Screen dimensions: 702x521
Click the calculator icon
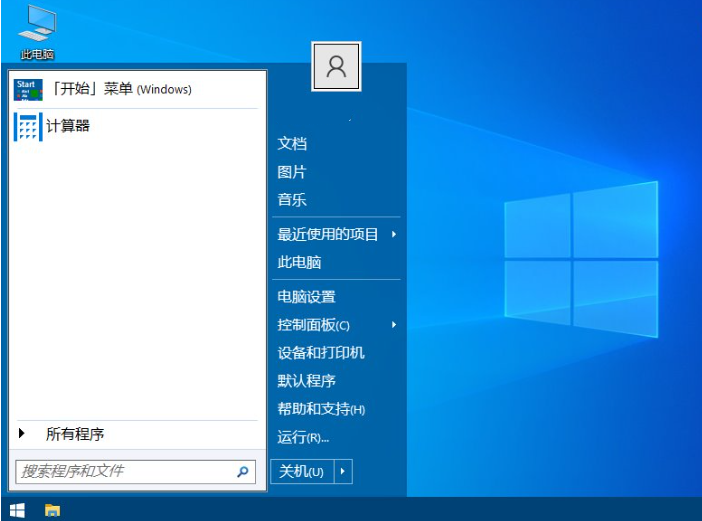28,127
